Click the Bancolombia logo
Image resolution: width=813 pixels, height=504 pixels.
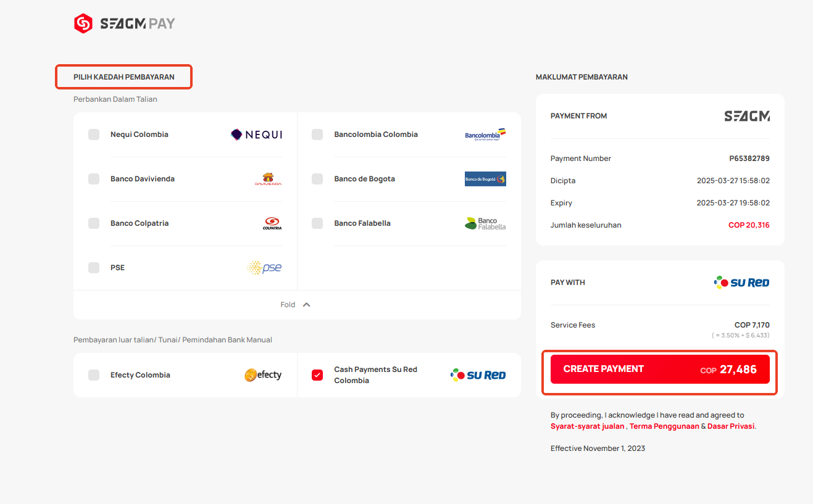click(485, 134)
